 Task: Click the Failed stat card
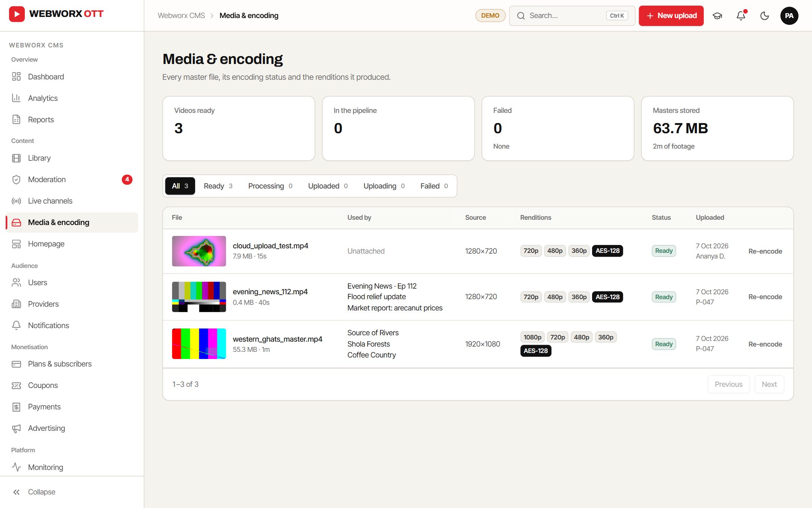(558, 128)
